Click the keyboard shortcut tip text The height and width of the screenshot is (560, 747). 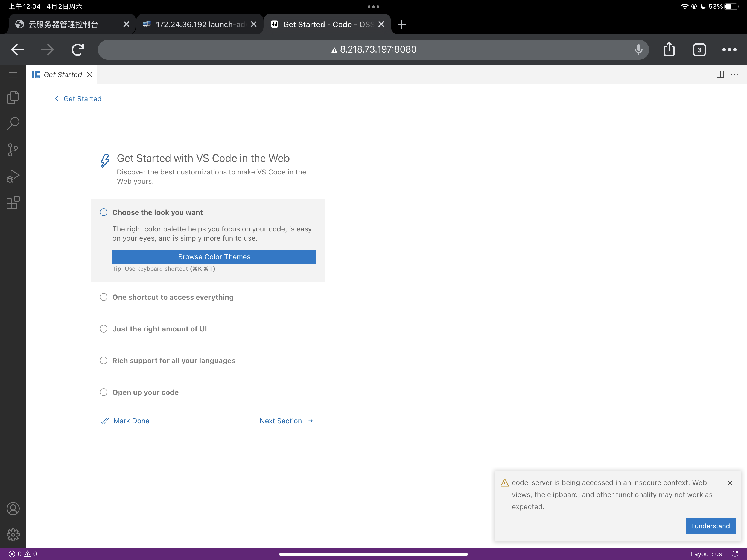(x=164, y=269)
